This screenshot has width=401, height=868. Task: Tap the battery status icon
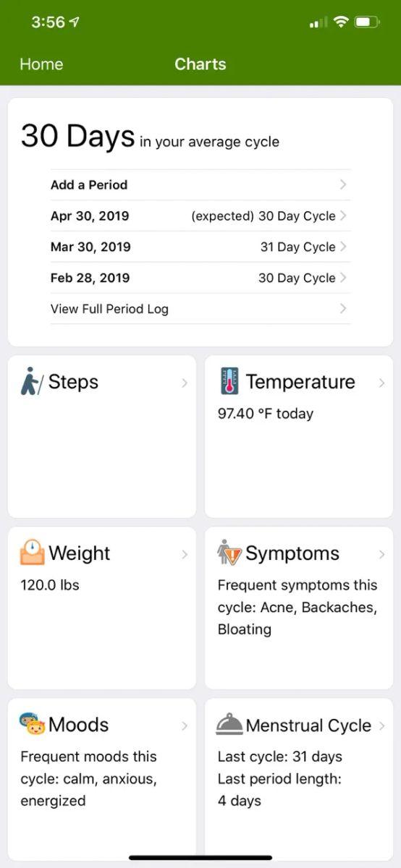click(x=368, y=22)
